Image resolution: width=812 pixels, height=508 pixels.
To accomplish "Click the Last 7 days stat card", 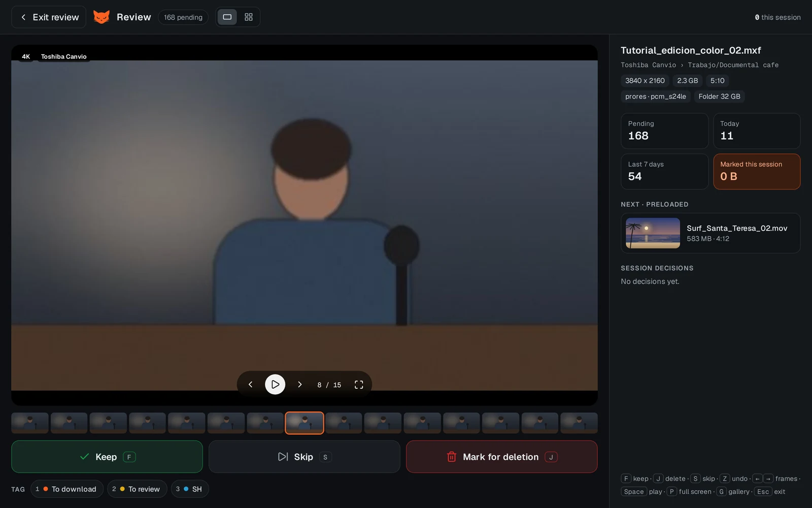I will pyautogui.click(x=664, y=171).
